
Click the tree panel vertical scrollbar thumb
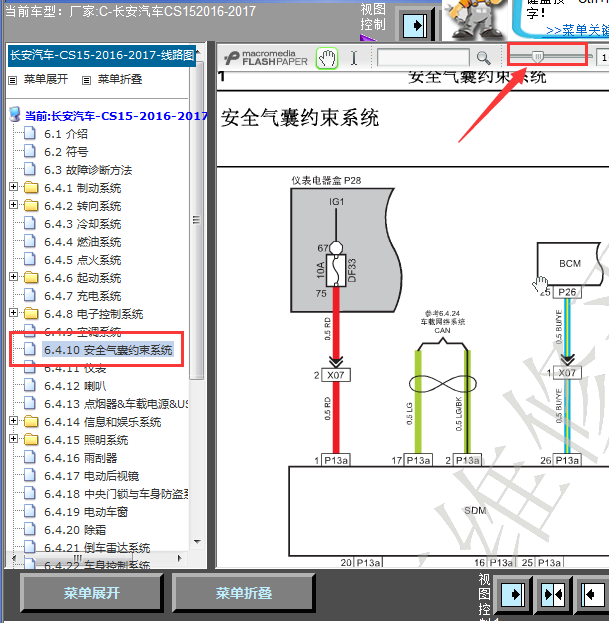196,220
